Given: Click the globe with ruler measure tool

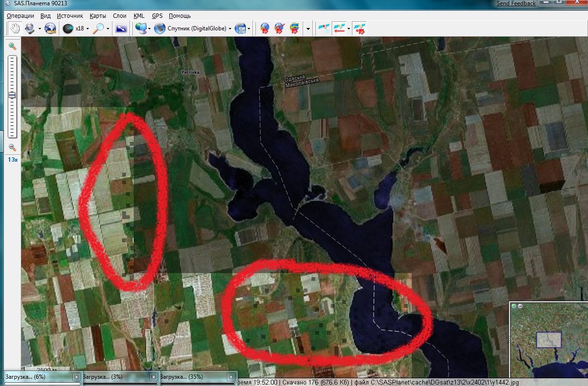Looking at the screenshot, I should point(50,28).
